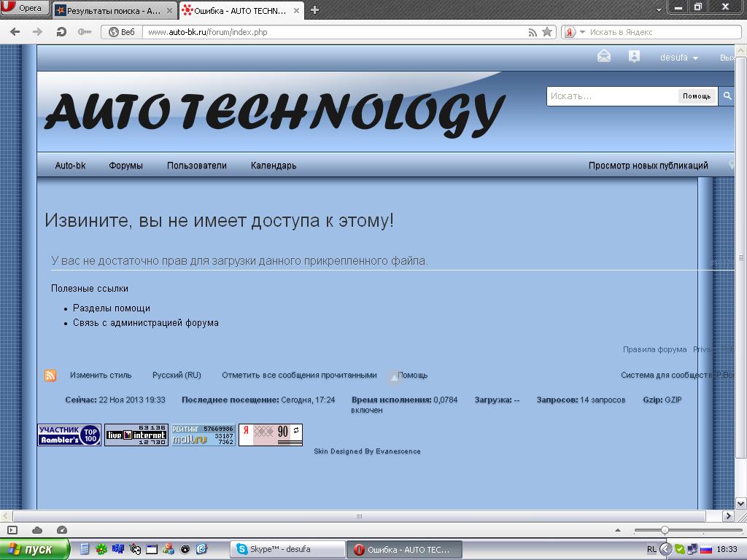Go to the Форумы section
The width and height of the screenshot is (747, 560).
(x=125, y=166)
